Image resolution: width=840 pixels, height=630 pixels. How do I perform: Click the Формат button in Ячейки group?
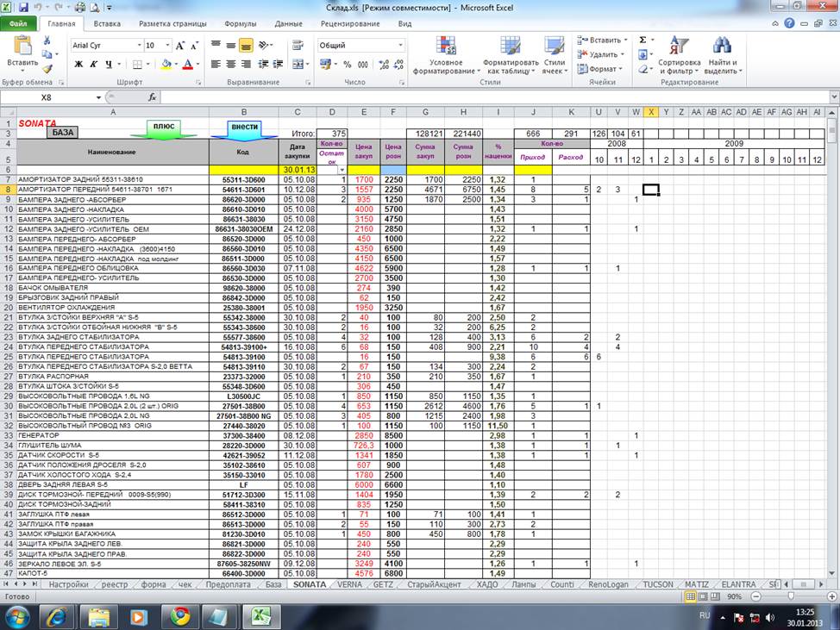(x=599, y=69)
